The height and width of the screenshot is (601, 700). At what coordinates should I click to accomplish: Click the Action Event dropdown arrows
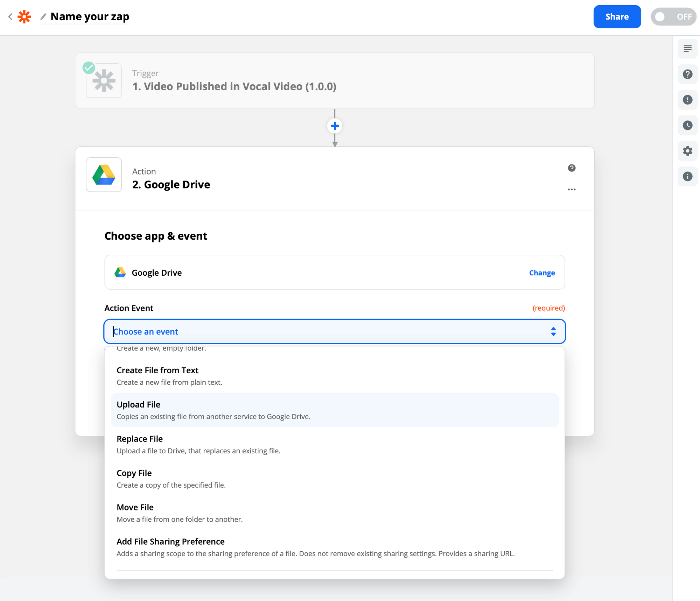point(553,331)
